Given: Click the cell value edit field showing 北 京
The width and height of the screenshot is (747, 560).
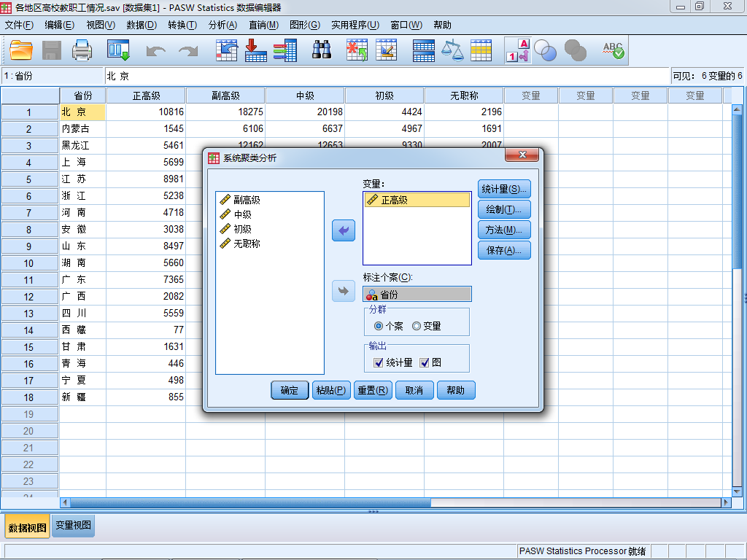Looking at the screenshot, I should [x=387, y=76].
